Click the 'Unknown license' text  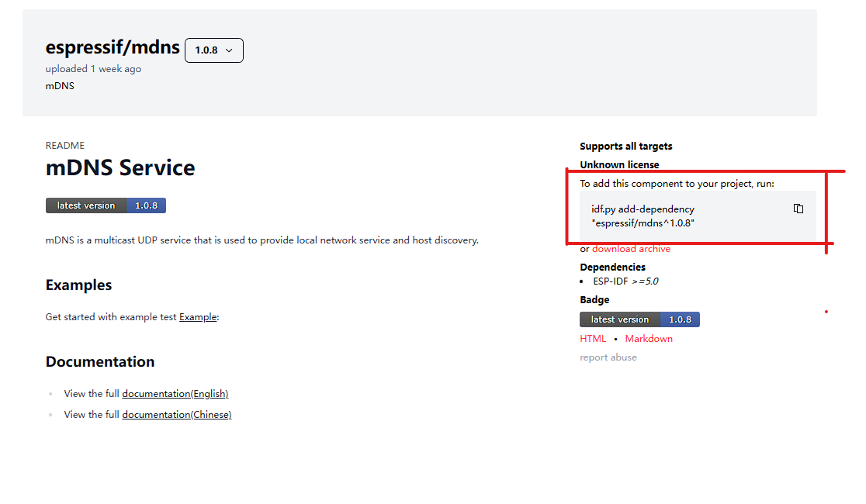point(619,164)
